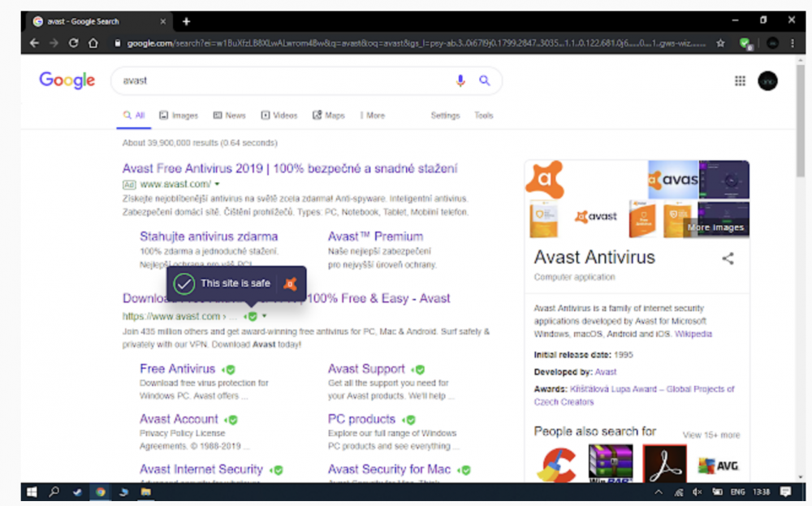Image resolution: width=812 pixels, height=506 pixels.
Task: Open the More search options menu
Action: click(x=373, y=115)
